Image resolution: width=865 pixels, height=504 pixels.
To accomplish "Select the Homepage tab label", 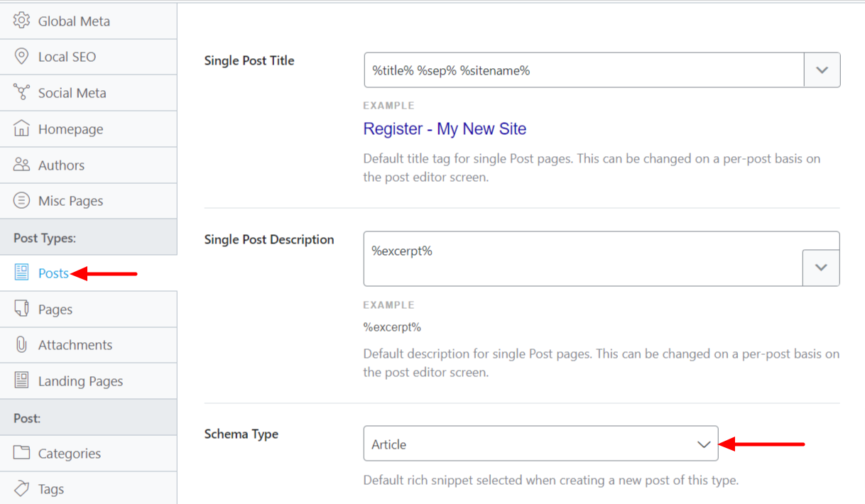I will [x=70, y=129].
